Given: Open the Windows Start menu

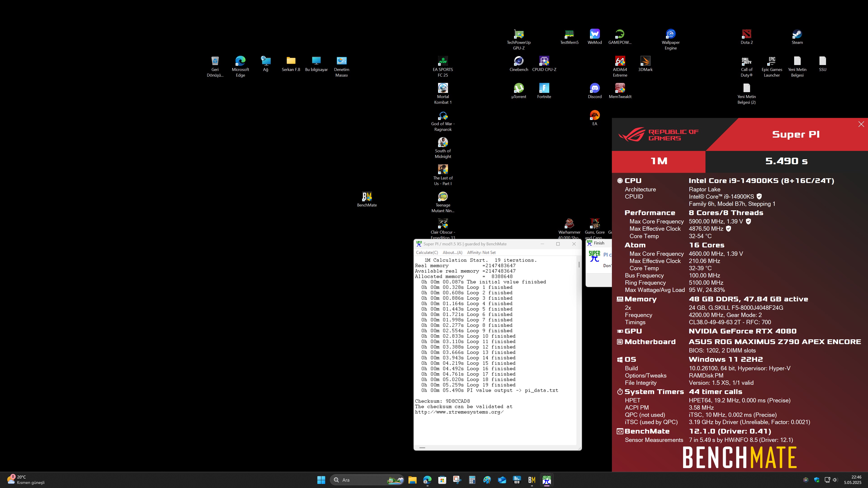Looking at the screenshot, I should (x=321, y=480).
